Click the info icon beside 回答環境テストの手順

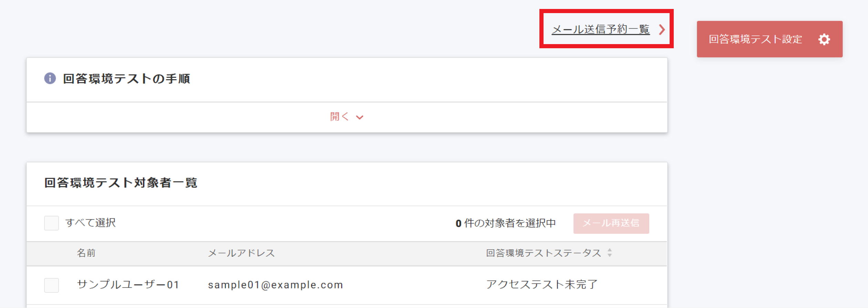click(50, 79)
